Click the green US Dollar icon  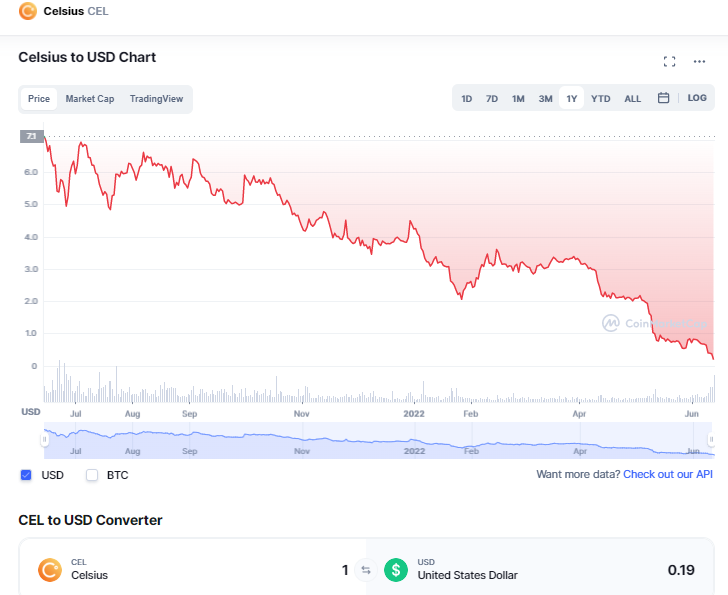tap(397, 570)
